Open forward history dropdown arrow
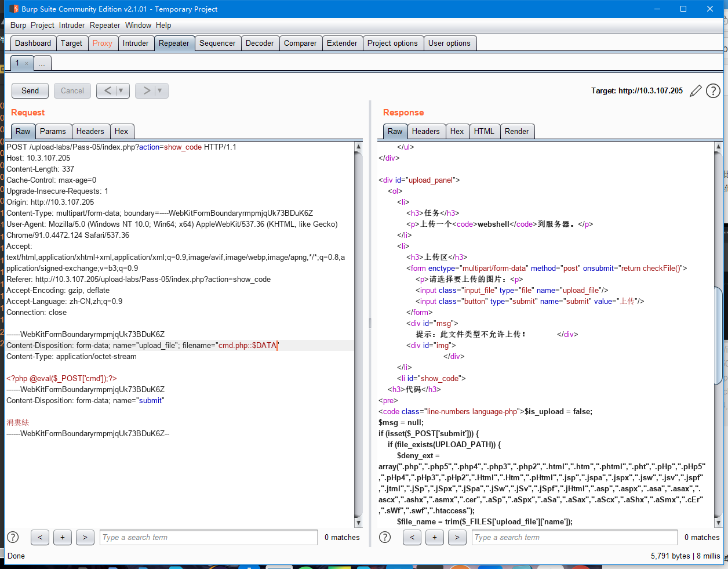Viewport: 728px width, 569px height. pos(160,90)
